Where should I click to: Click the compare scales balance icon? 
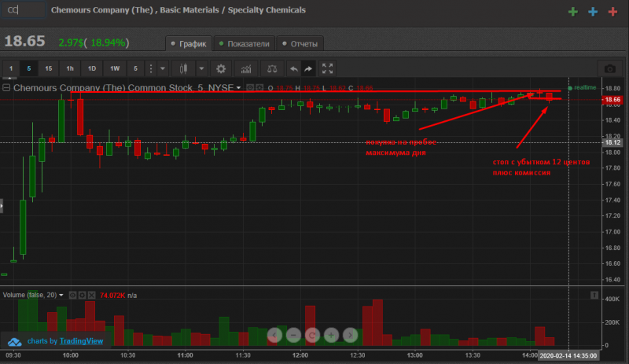click(x=272, y=68)
